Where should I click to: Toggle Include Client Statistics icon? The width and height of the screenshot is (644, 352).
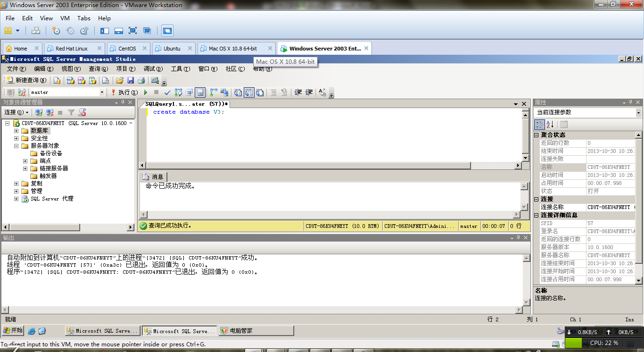pyautogui.click(x=224, y=92)
